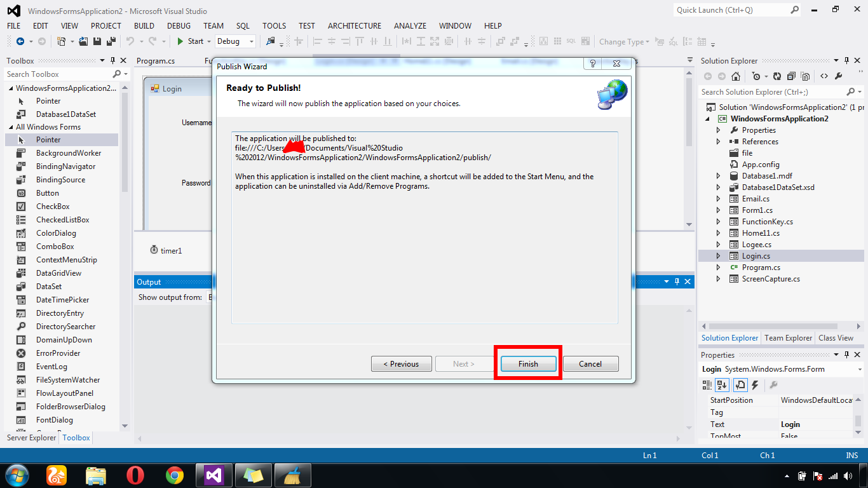Click the Windows Start orb

[x=17, y=475]
